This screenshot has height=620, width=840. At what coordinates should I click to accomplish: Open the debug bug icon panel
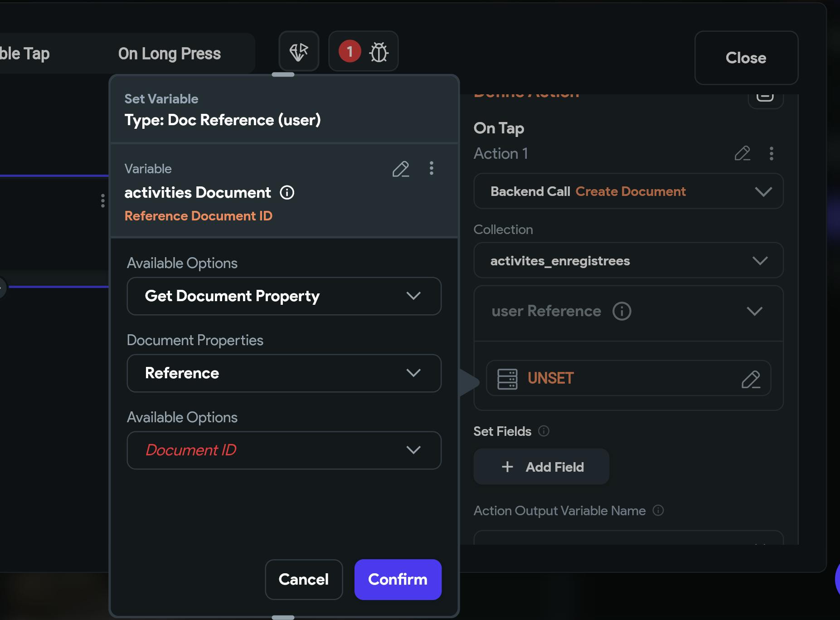[379, 52]
